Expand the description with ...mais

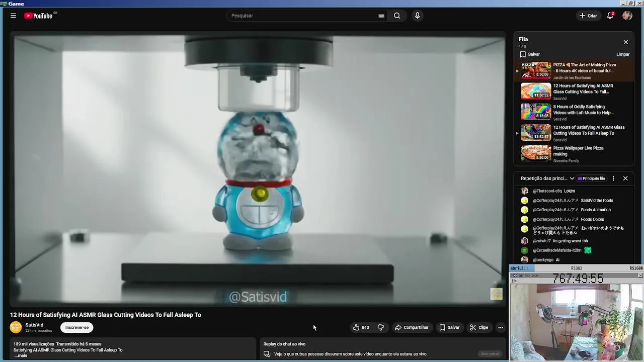(20, 355)
